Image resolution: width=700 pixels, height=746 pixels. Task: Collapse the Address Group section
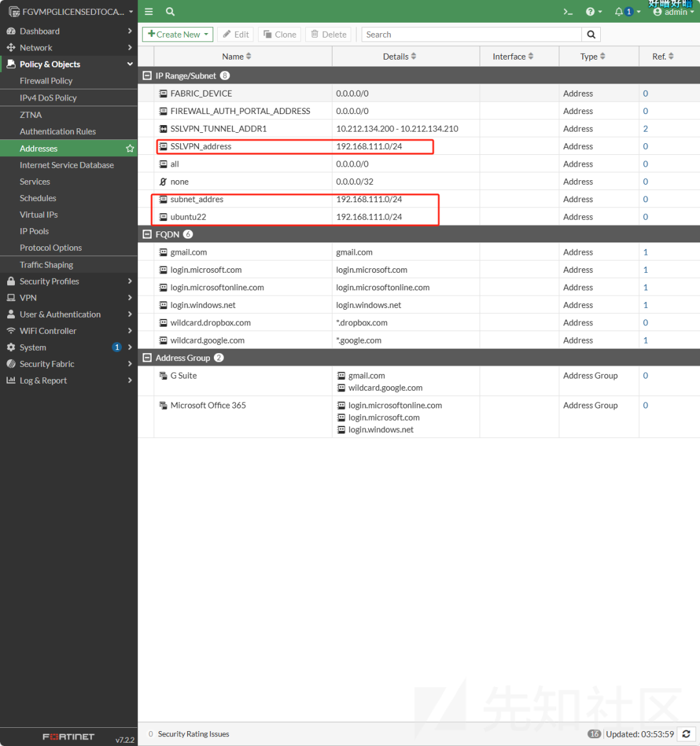pos(147,358)
